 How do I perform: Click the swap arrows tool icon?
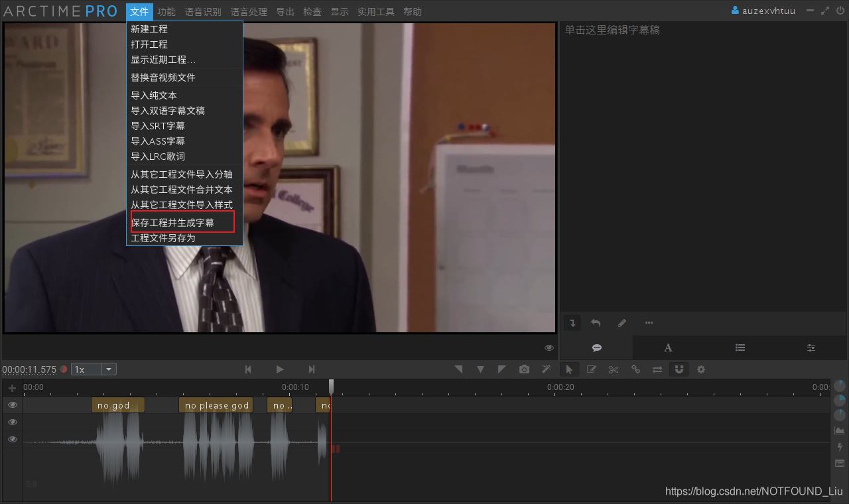point(657,369)
